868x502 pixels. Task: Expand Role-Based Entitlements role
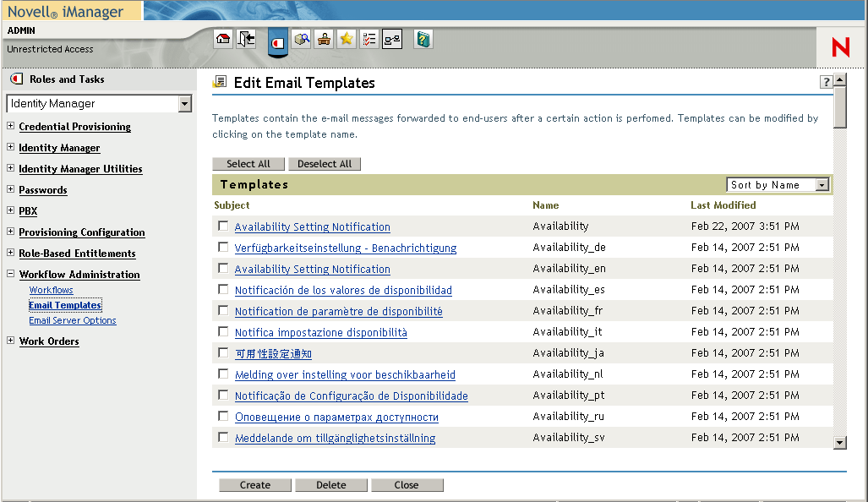coord(10,253)
